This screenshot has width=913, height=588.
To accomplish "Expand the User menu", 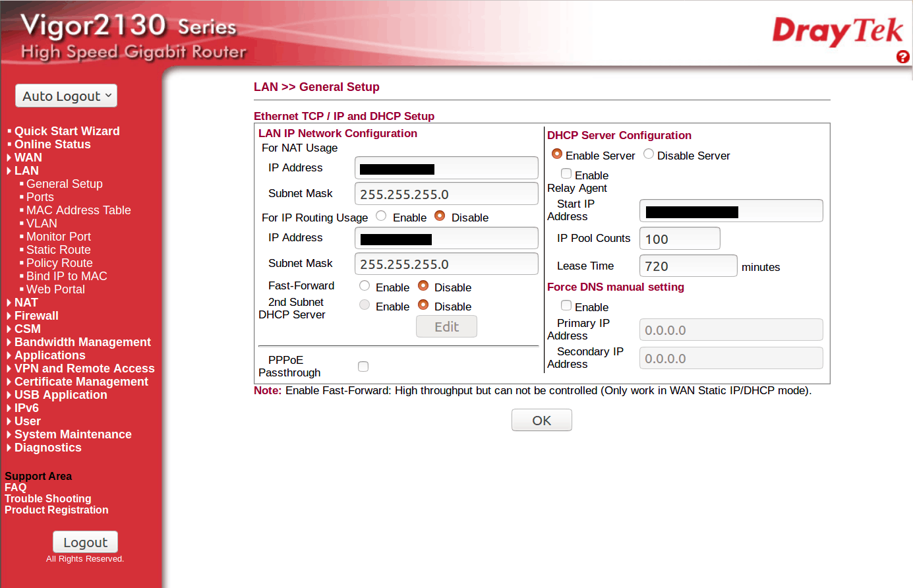I will pos(28,421).
